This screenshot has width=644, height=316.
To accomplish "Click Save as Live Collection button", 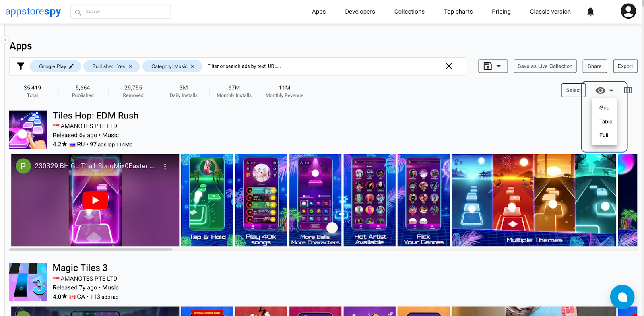I will pyautogui.click(x=545, y=66).
